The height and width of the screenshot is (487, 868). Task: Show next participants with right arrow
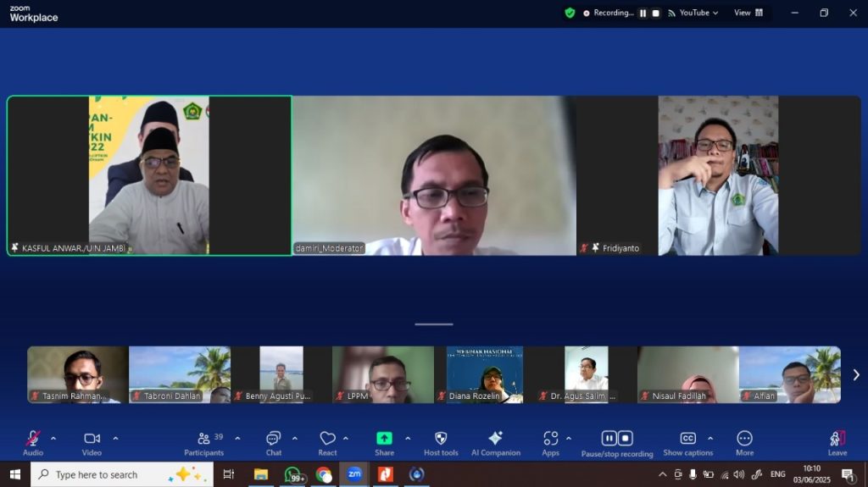(855, 374)
